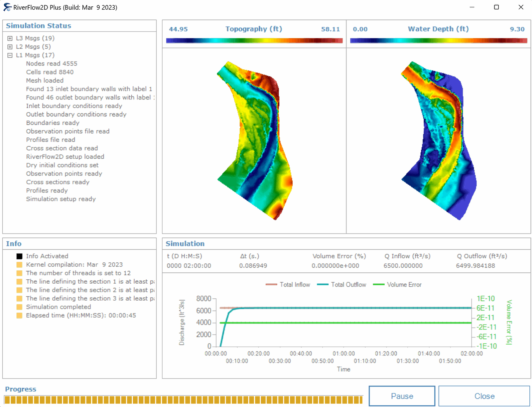This screenshot has width=532, height=407.
Task: Click the orange icon beside Kernel compilation
Action: click(19, 265)
